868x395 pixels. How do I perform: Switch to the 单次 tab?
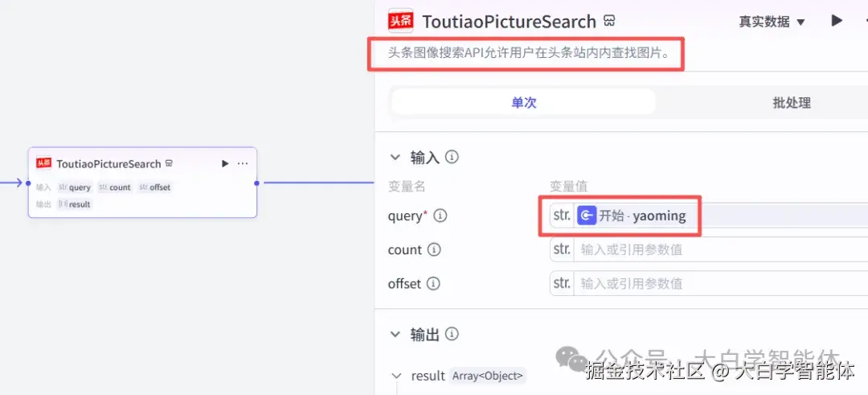[x=523, y=102]
